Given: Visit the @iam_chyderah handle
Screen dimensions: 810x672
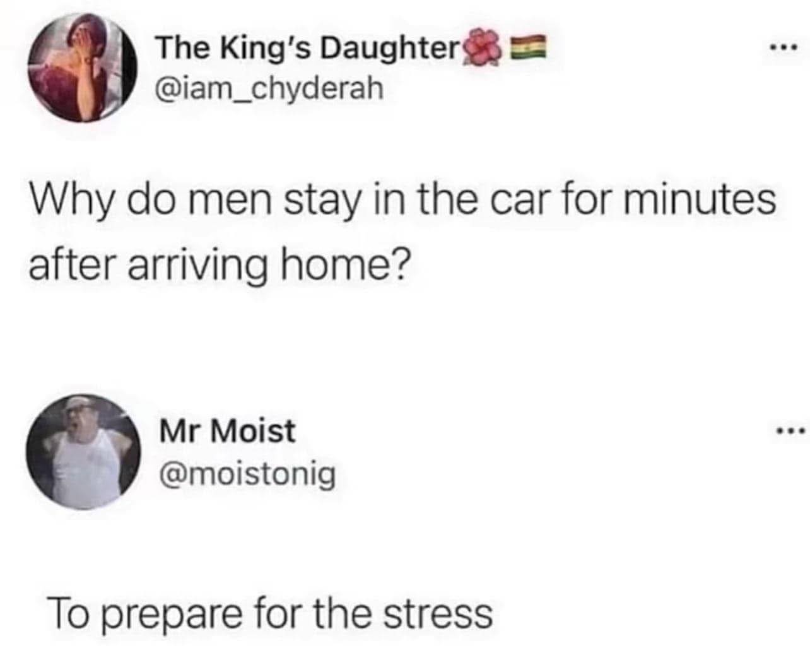Looking at the screenshot, I should (269, 89).
